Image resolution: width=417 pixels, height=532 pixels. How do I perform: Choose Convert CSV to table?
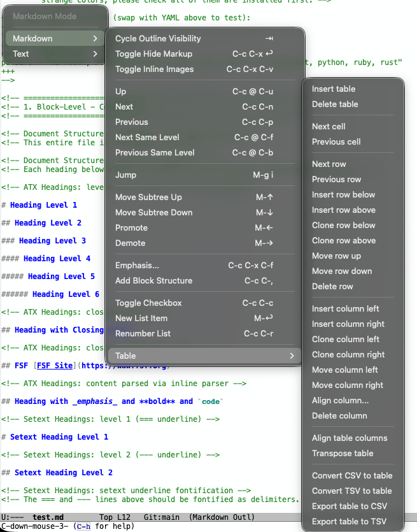tap(353, 475)
